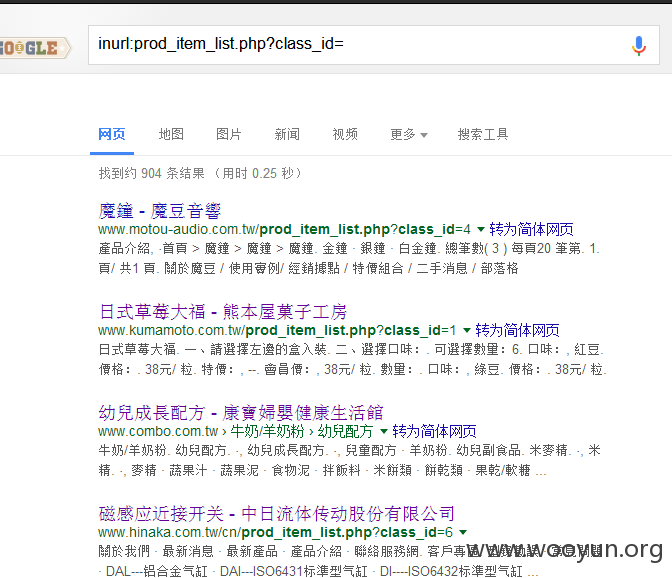Click the 找到约 904 条结果 stats text
672x578 pixels.
151,174
